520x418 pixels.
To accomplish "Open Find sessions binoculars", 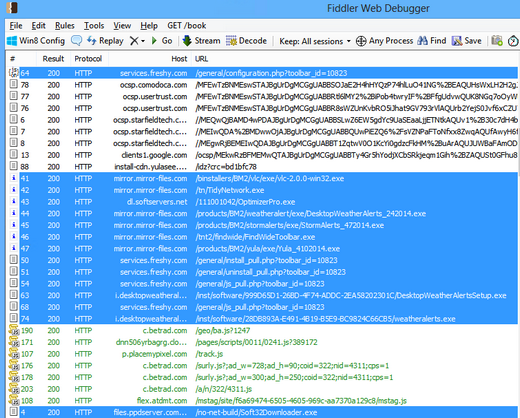I will coord(432,41).
